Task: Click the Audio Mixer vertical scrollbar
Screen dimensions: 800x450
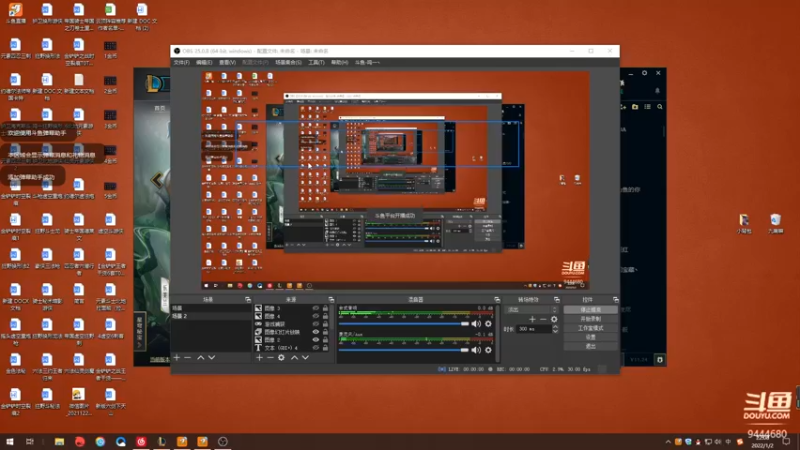Action: coord(497,333)
